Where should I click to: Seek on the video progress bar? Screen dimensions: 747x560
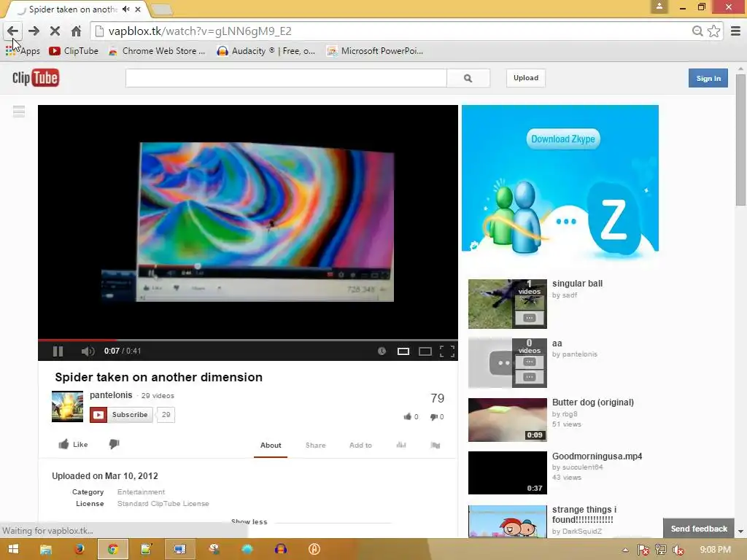[248, 340]
